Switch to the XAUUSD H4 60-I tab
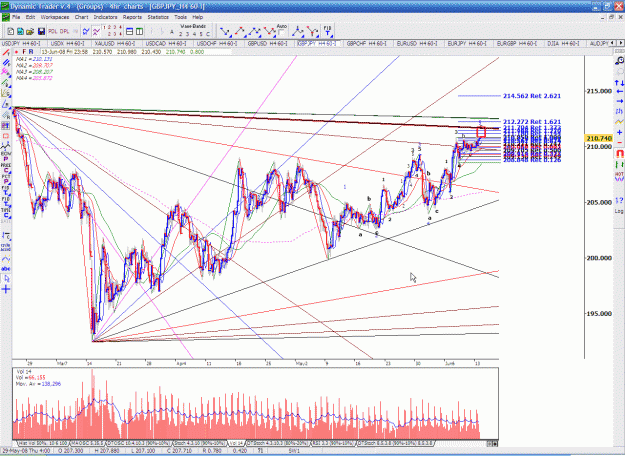 (115, 43)
